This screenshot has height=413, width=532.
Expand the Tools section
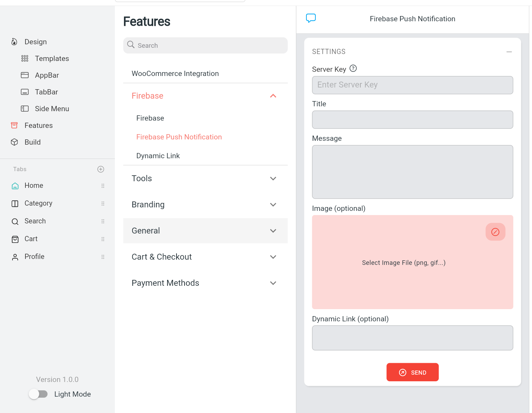click(205, 178)
